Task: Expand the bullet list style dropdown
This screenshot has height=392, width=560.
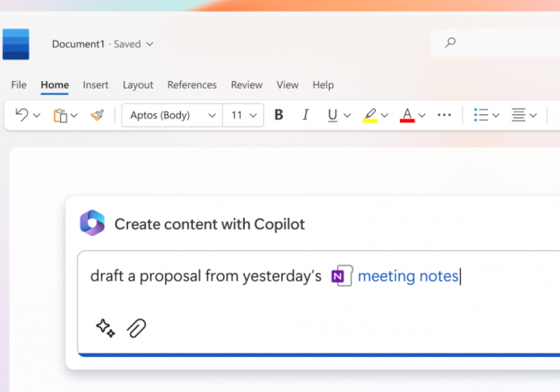Action: click(x=494, y=115)
